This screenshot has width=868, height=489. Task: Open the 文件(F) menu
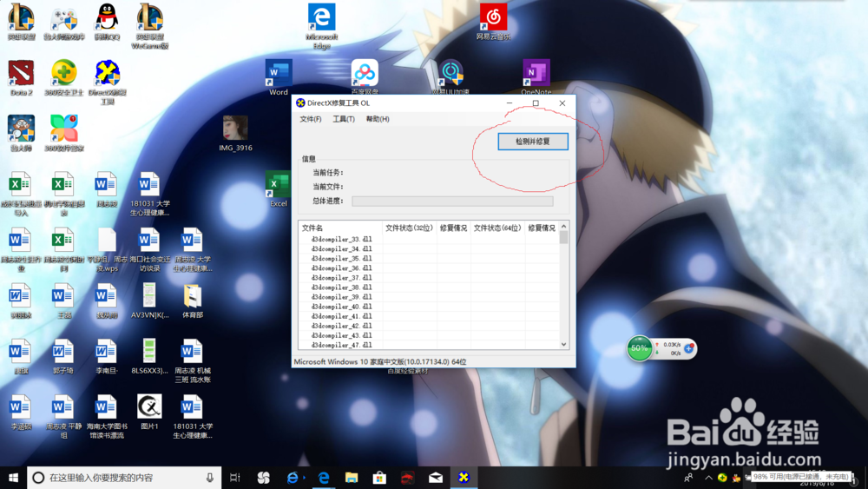[311, 119]
